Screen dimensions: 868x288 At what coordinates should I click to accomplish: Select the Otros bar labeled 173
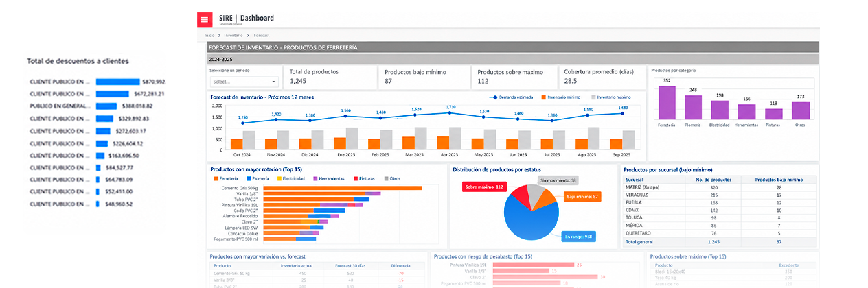coord(801,111)
